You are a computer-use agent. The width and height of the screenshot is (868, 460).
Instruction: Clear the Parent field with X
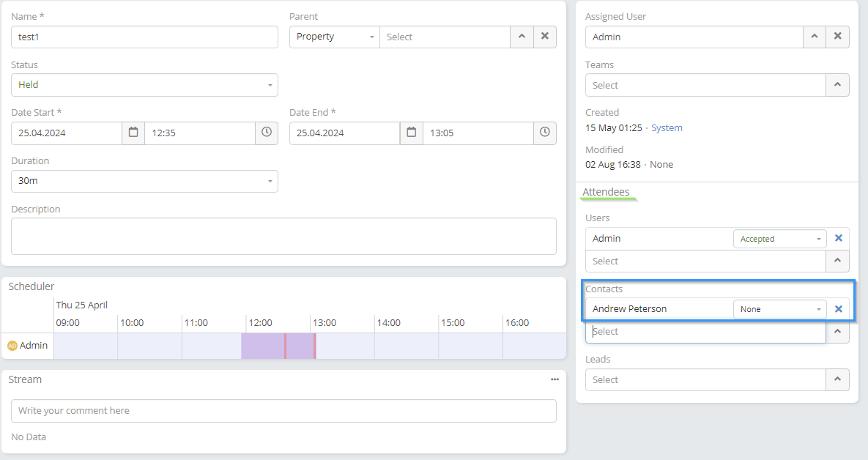click(x=545, y=37)
